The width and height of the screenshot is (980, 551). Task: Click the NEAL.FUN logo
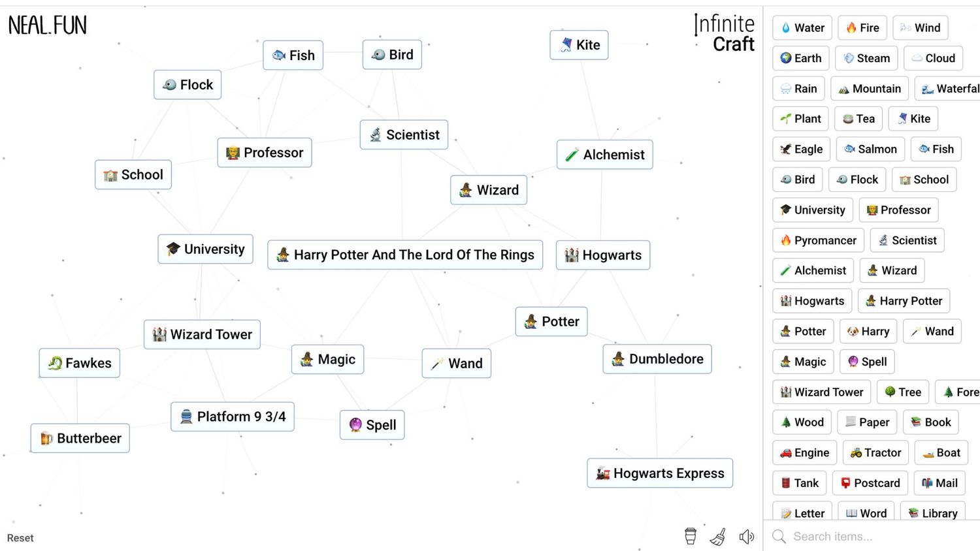pos(47,25)
